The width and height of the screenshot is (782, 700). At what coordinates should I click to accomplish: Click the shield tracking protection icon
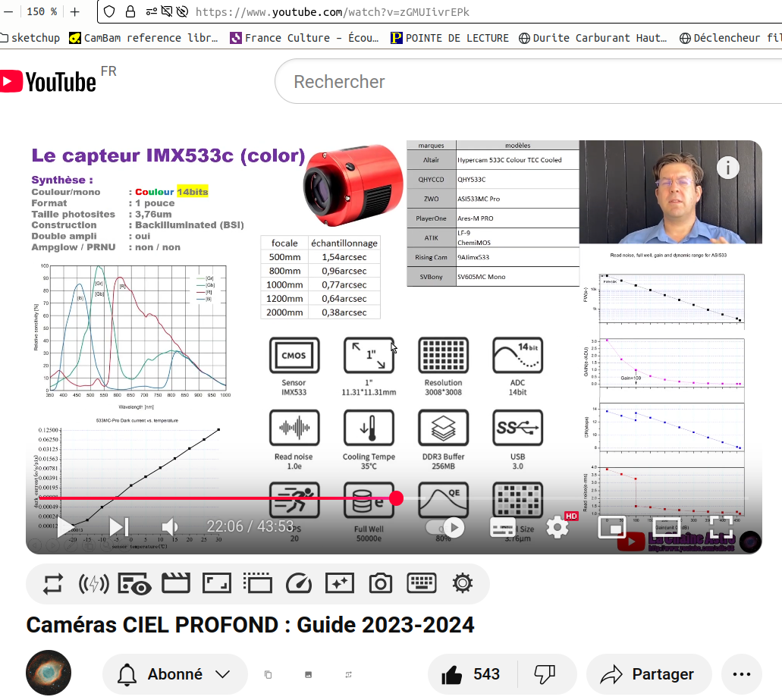pyautogui.click(x=109, y=11)
